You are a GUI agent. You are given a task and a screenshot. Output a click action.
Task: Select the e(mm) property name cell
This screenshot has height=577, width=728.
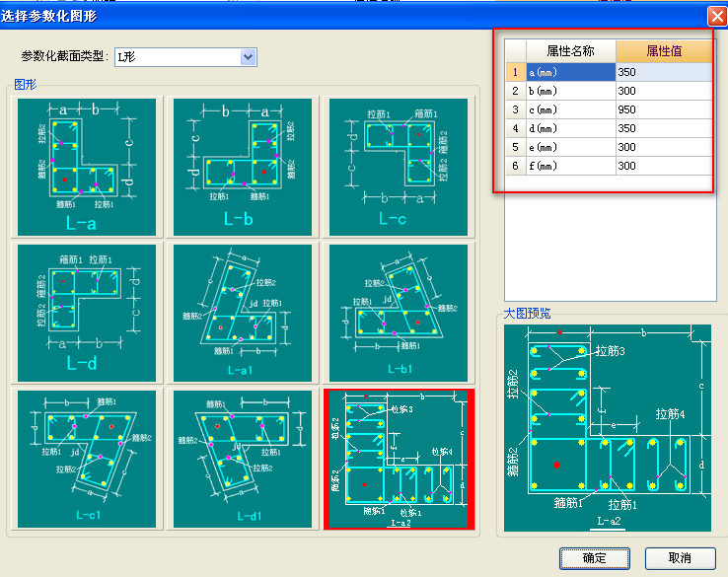(x=570, y=147)
